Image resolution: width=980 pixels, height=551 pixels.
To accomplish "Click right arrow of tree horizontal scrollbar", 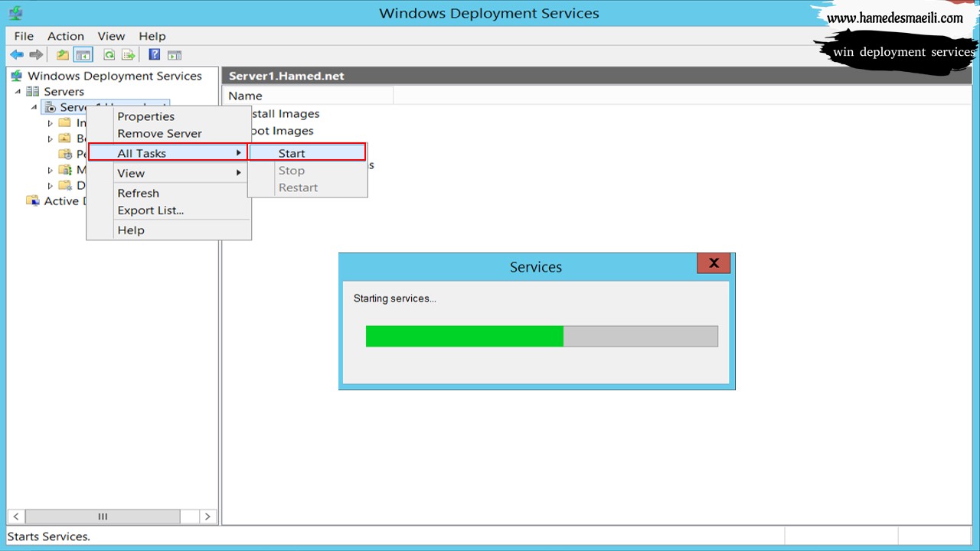I will click(x=207, y=517).
